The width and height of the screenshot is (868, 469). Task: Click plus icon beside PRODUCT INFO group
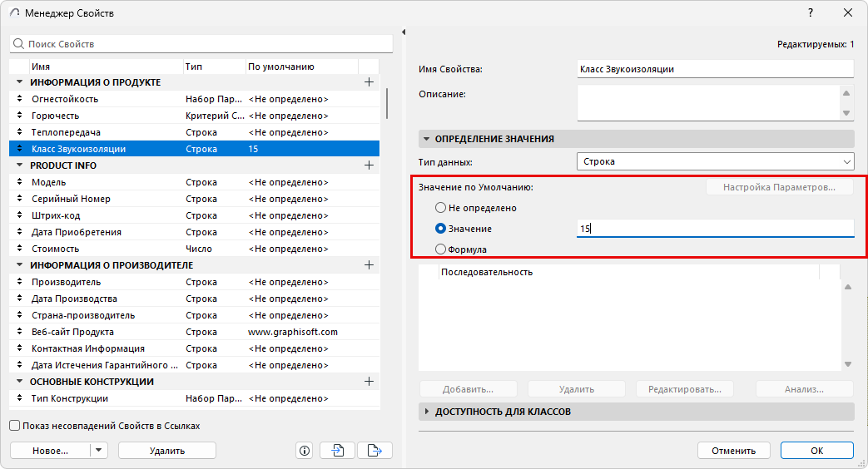(370, 165)
